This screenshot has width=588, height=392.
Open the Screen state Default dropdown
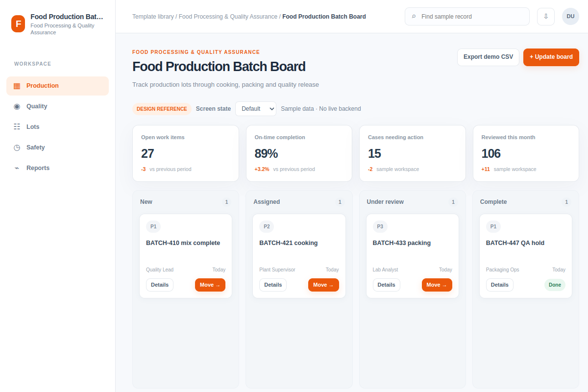(256, 109)
